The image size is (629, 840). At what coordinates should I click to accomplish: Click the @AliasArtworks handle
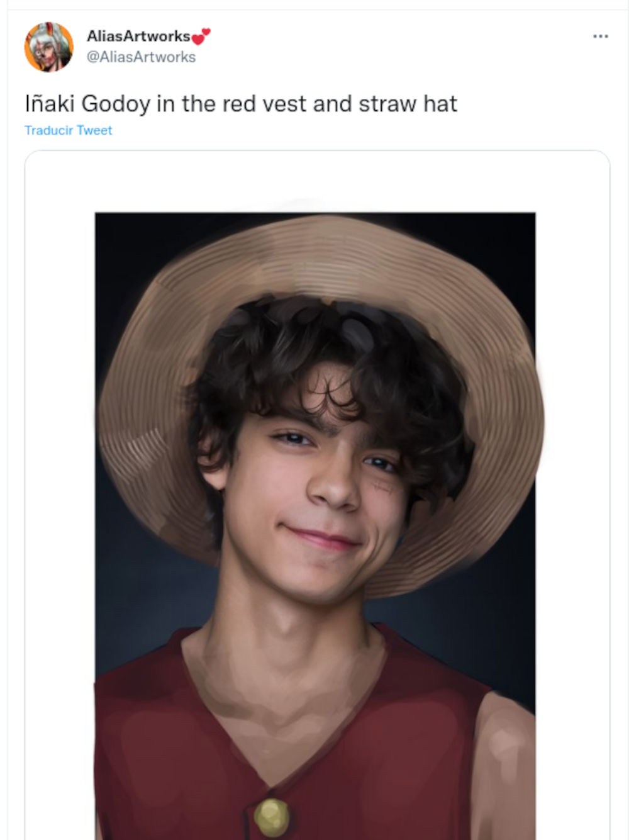pyautogui.click(x=141, y=57)
